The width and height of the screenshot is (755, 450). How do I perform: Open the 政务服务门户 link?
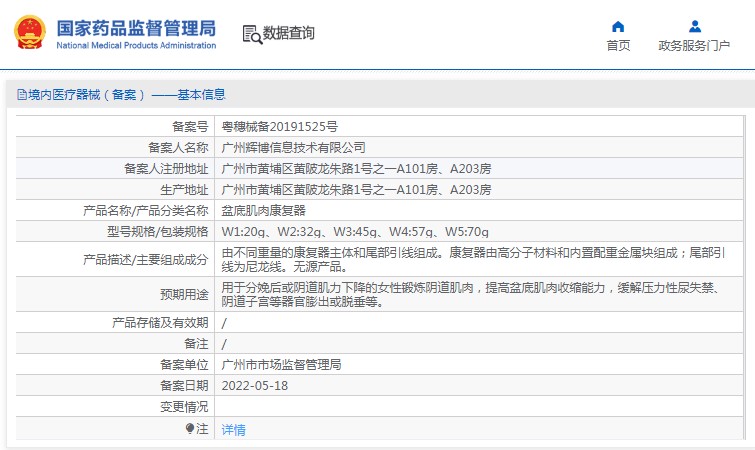694,46
